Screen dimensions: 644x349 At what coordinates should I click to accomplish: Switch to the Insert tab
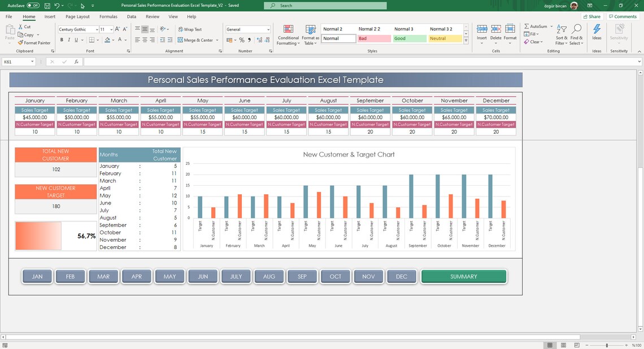pyautogui.click(x=50, y=17)
